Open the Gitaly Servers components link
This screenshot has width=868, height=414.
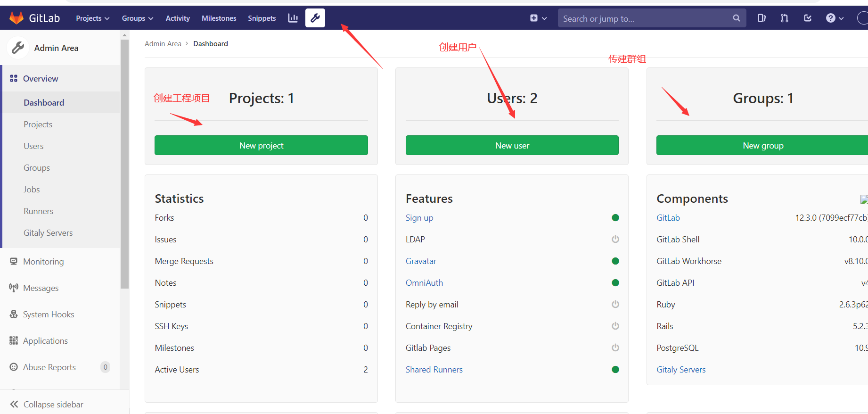click(681, 369)
